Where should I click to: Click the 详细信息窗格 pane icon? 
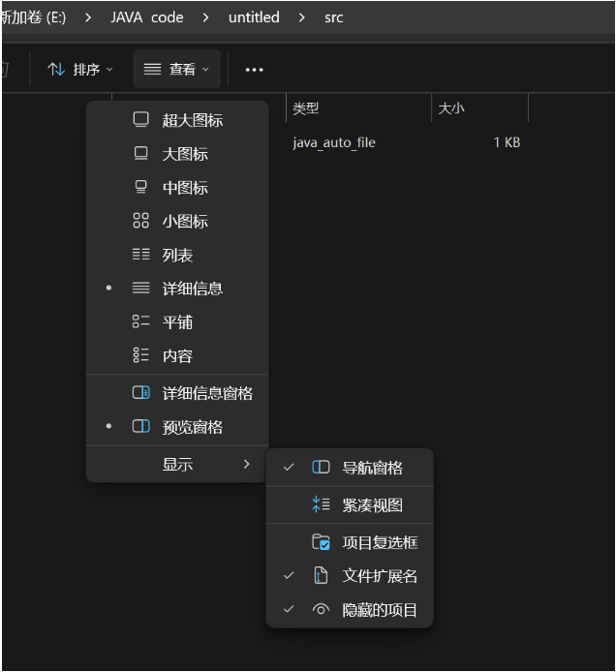[x=141, y=392]
